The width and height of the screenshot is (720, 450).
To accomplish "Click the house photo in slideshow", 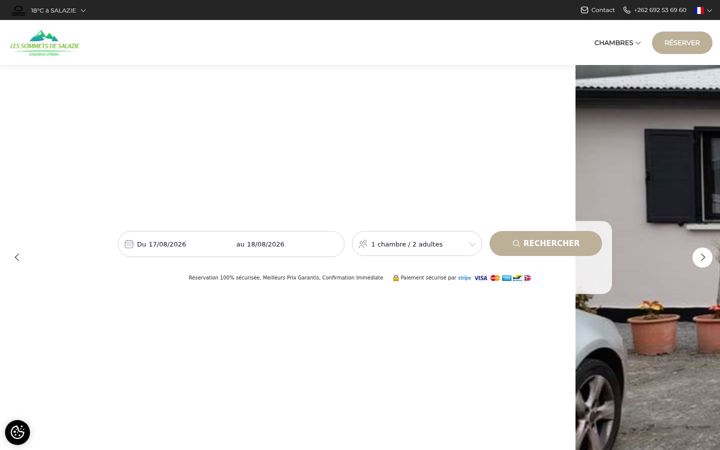I will (647, 257).
